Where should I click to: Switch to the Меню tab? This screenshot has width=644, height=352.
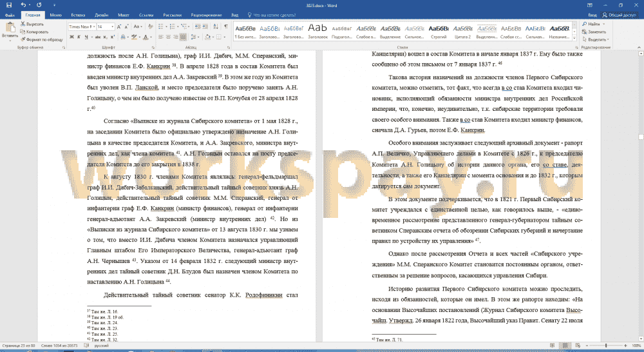click(x=55, y=15)
